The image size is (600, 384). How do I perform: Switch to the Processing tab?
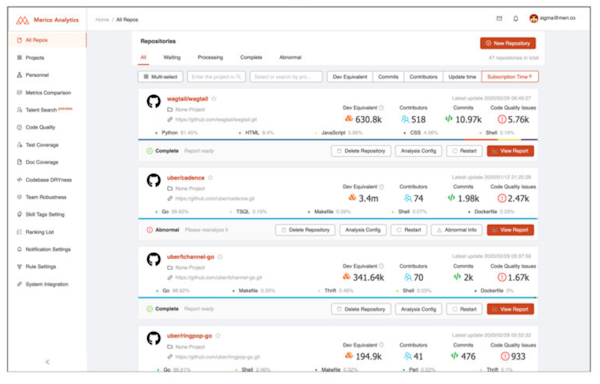tap(210, 57)
